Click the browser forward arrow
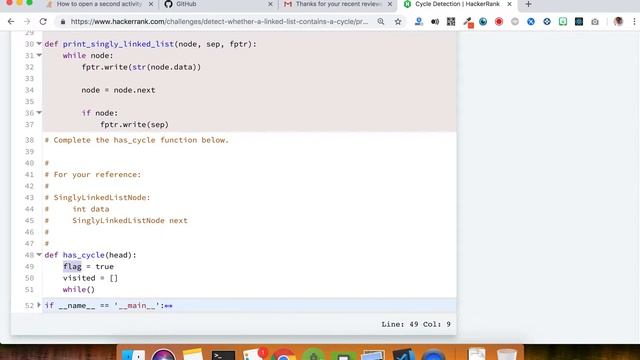 (x=27, y=22)
